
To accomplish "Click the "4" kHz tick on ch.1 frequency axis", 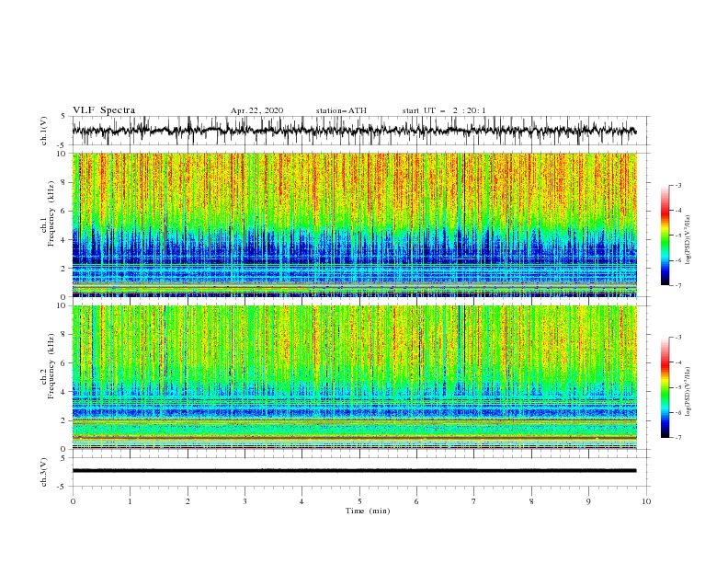I will coord(63,240).
